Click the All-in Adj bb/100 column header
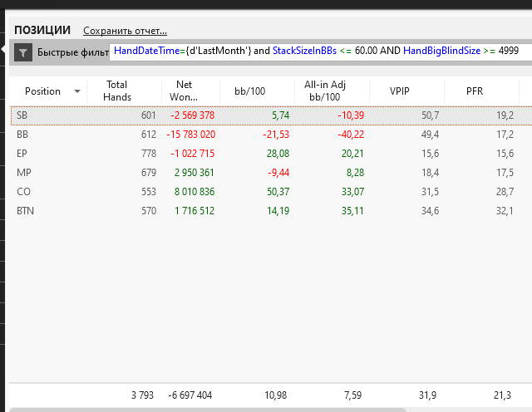Image resolution: width=532 pixels, height=412 pixels. [325, 91]
